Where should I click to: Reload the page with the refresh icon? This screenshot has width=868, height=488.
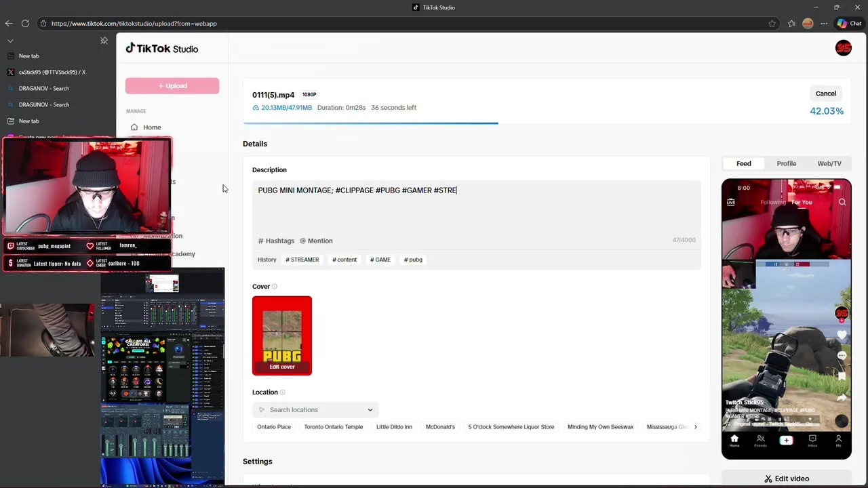pos(25,23)
